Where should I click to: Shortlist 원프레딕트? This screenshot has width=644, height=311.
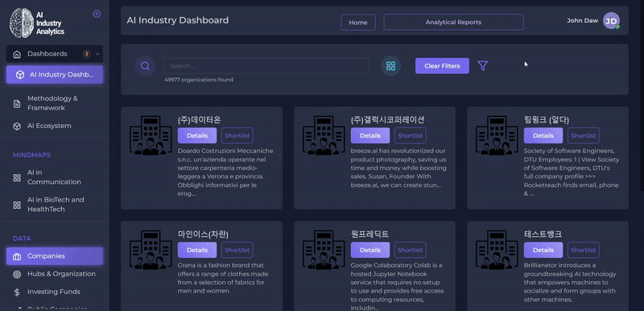pyautogui.click(x=411, y=250)
